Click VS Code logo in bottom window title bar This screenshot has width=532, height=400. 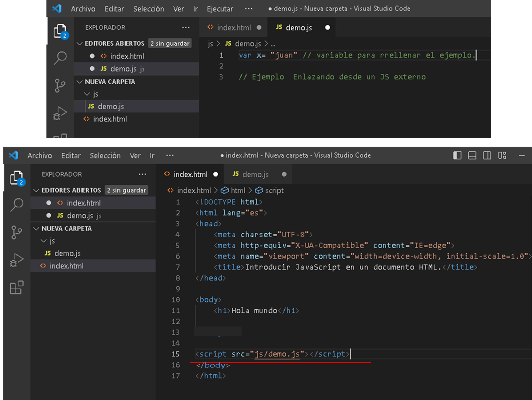tap(14, 155)
